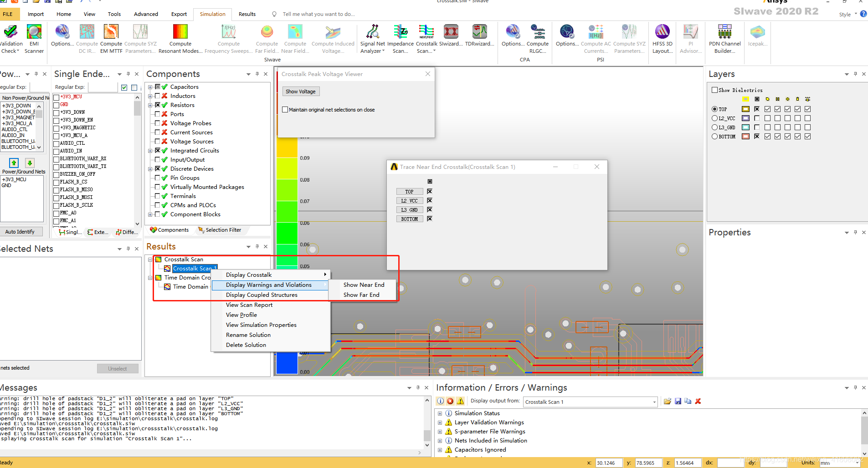Open the Display output from dropdown
This screenshot has width=868, height=468.
point(654,402)
